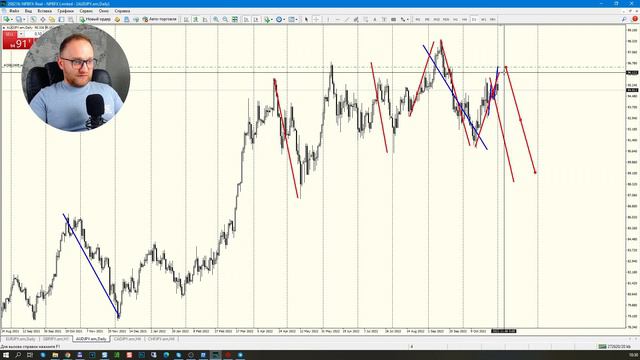Switch timeframe to M15
The height and width of the screenshot is (360, 640).
[436, 19]
